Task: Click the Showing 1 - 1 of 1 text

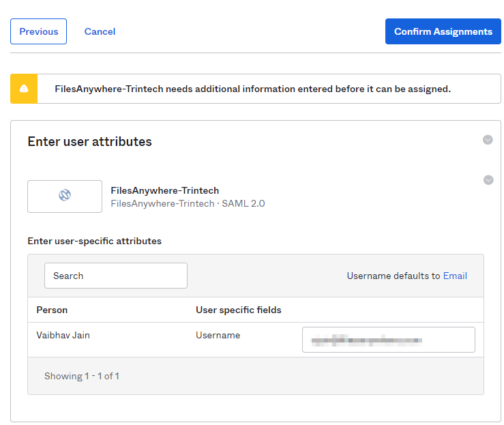Action: (x=82, y=376)
